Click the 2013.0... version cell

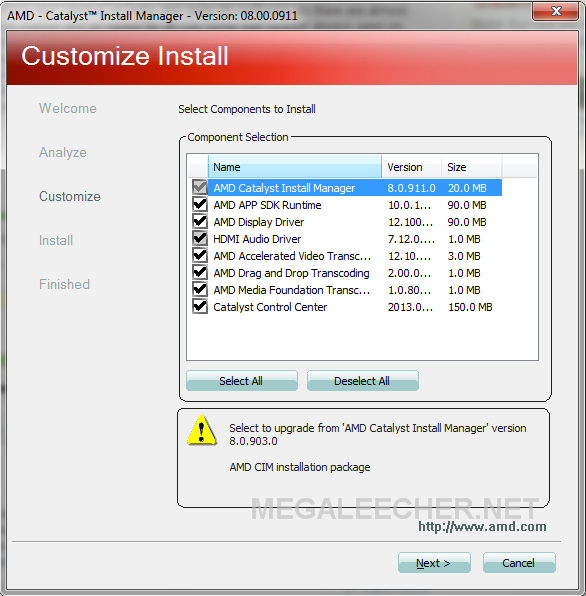click(410, 307)
